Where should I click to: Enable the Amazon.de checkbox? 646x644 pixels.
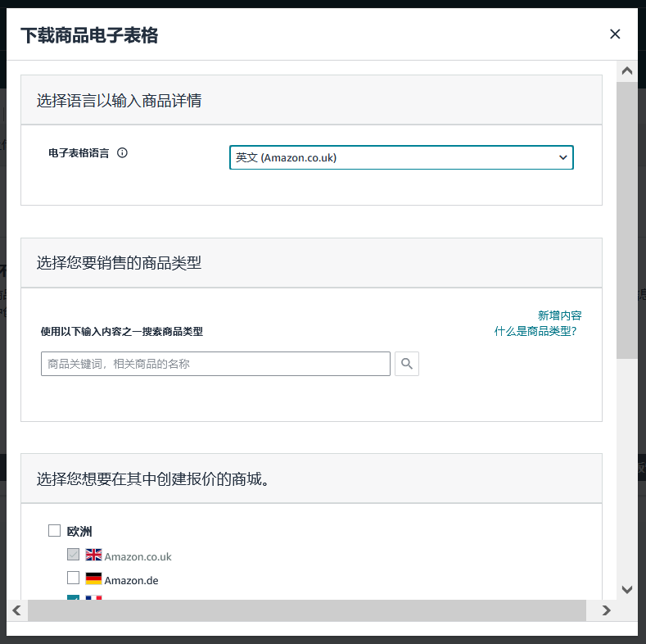tap(74, 578)
